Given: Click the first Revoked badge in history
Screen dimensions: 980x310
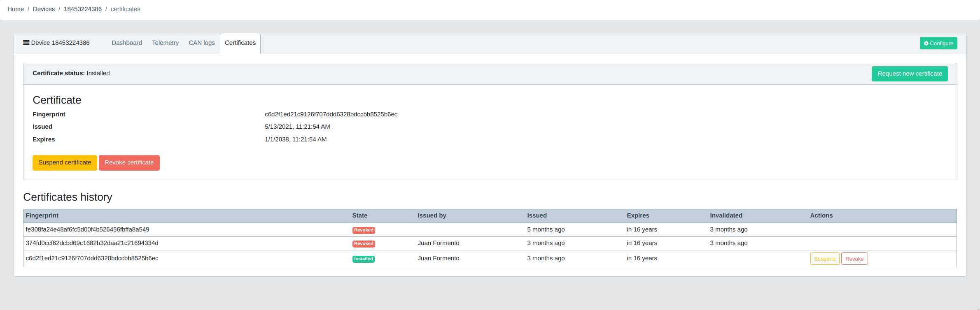Looking at the screenshot, I should [363, 230].
